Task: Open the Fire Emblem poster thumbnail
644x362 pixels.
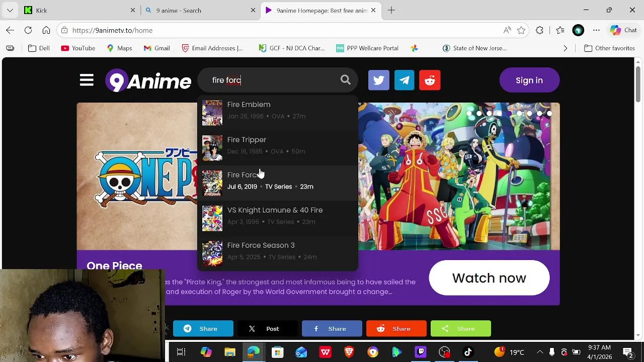Action: point(212,113)
